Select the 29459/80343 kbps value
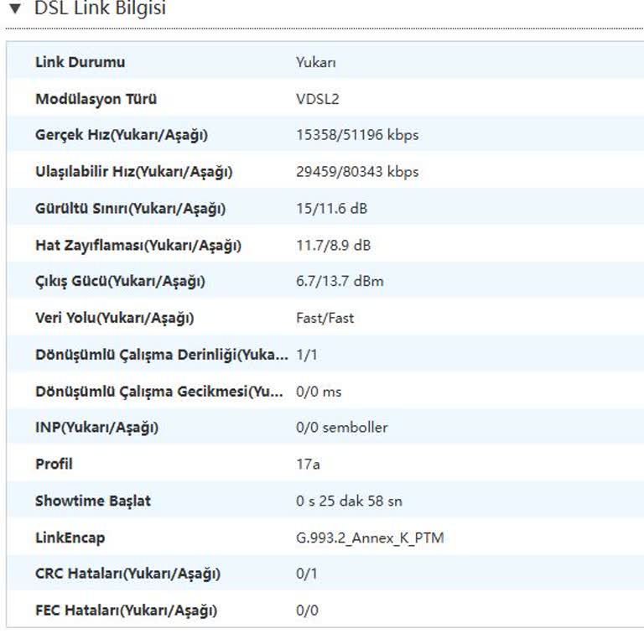The image size is (644, 644). coord(357,172)
